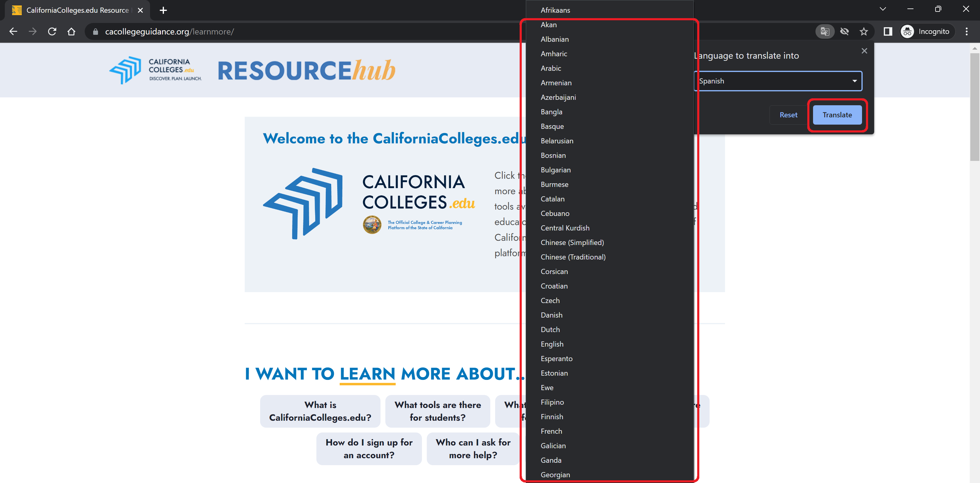
Task: Select Estonian language option
Action: [609, 373]
